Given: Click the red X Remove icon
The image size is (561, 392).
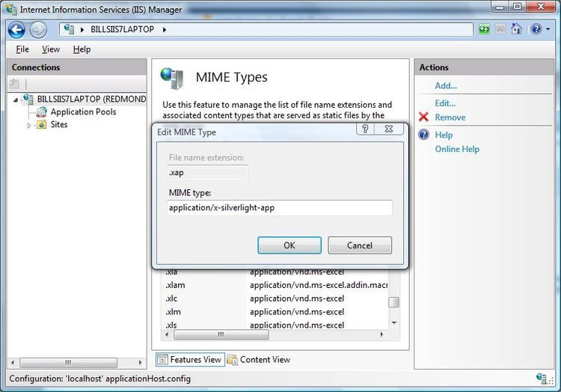Looking at the screenshot, I should click(x=423, y=117).
